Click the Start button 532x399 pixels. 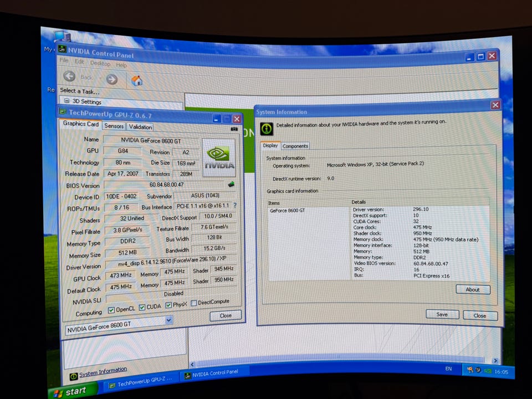pos(72,392)
